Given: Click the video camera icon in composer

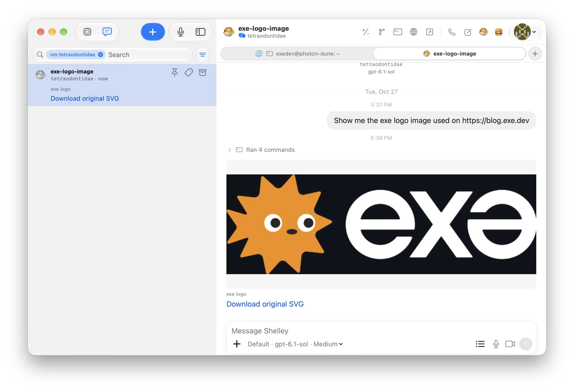Looking at the screenshot, I should (x=510, y=344).
